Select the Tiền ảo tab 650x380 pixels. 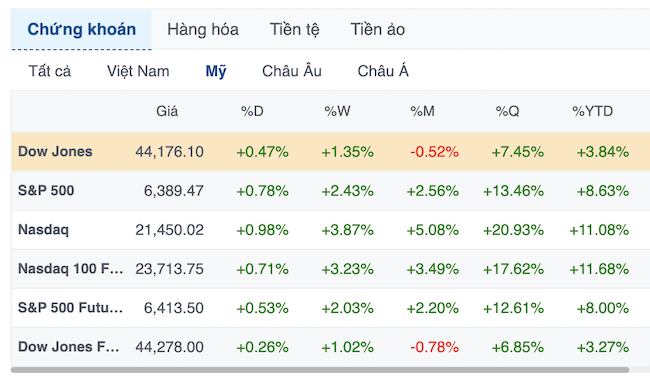378,29
